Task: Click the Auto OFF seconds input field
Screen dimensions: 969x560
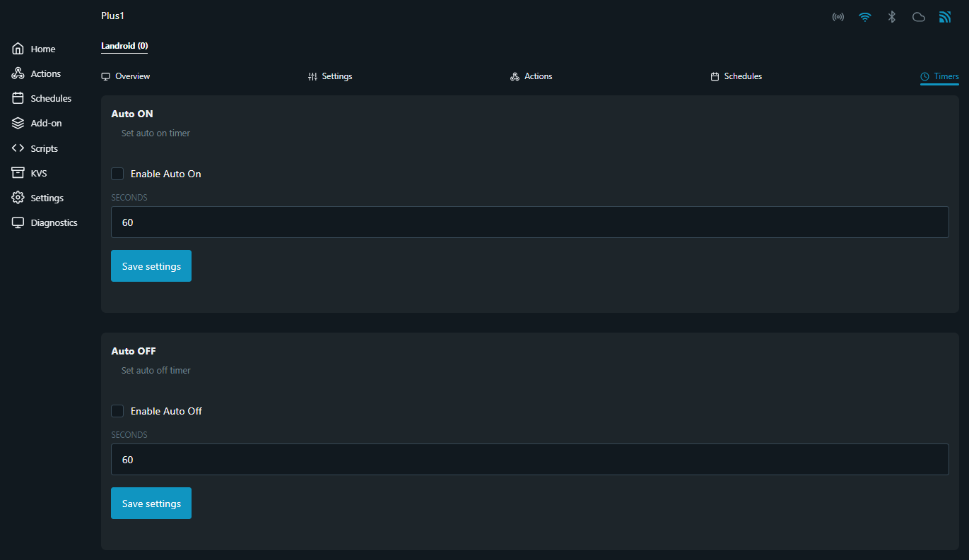Action: (x=529, y=460)
